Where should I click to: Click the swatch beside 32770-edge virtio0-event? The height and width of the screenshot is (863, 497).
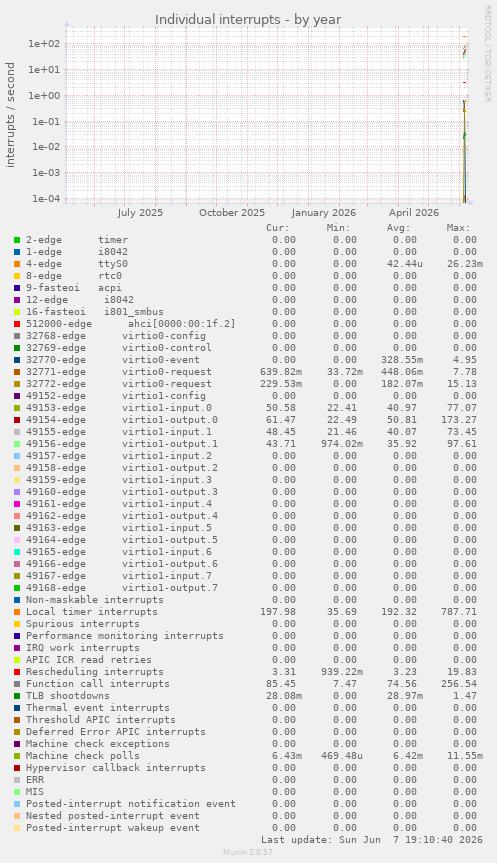click(17, 360)
